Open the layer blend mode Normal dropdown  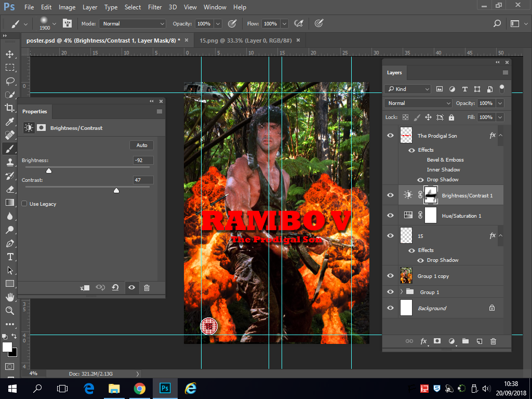418,103
